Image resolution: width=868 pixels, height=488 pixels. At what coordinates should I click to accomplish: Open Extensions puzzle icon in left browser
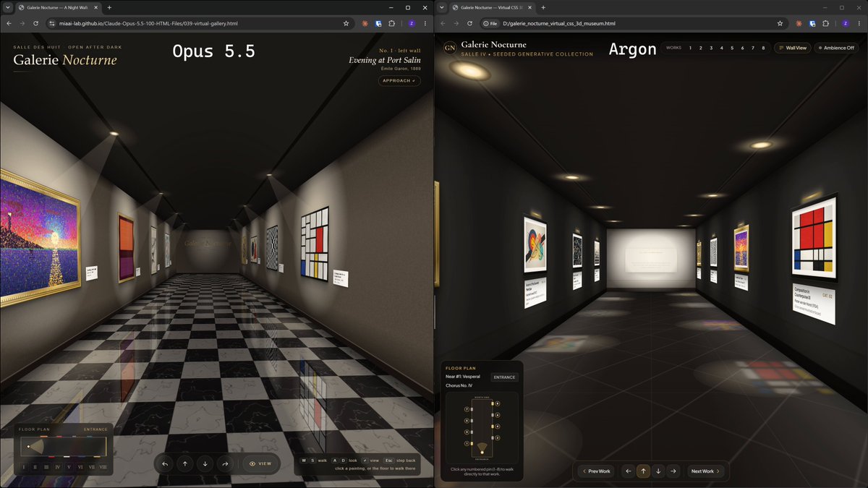(392, 23)
